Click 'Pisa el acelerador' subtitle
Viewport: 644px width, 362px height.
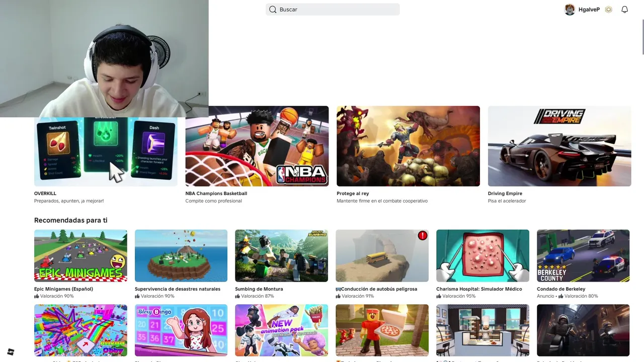click(x=507, y=201)
